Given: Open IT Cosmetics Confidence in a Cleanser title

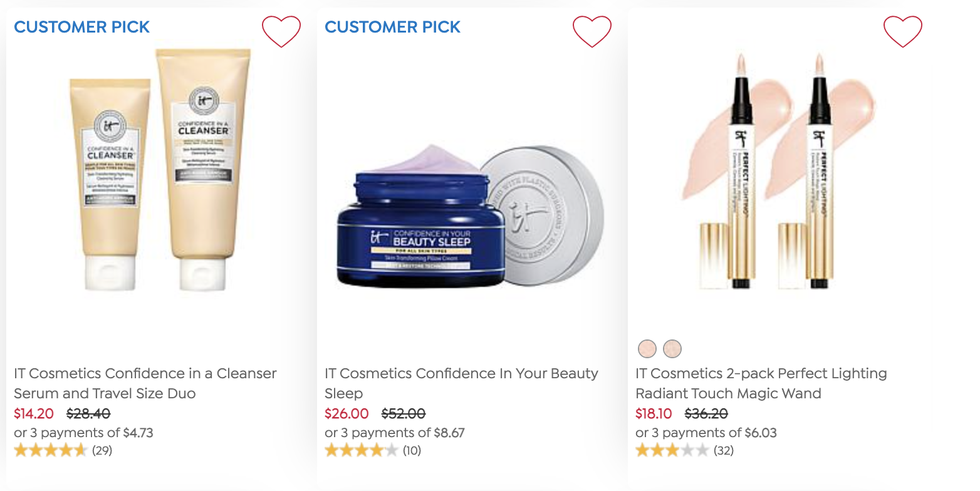Looking at the screenshot, I should pyautogui.click(x=145, y=383).
